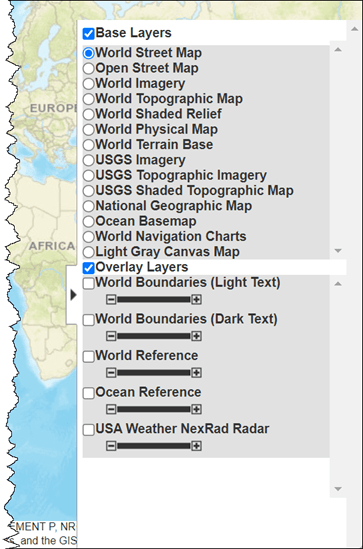
Task: Click minus icon under Ocean Reference
Action: (x=111, y=409)
